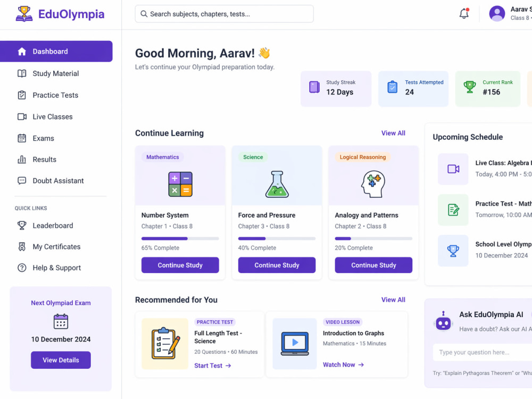Viewport: 532px width, 399px height.
Task: Click the Force and Pressure 40% progress bar
Action: click(x=277, y=238)
